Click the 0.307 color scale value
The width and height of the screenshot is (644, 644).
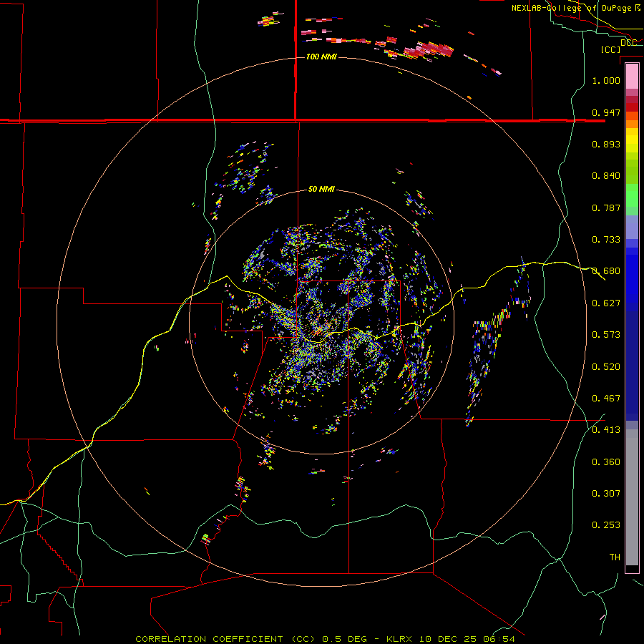tap(606, 494)
